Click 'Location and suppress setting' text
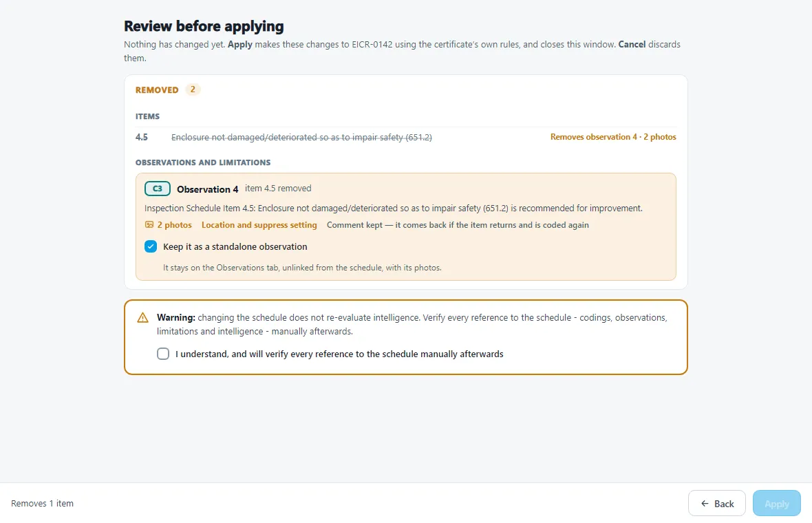This screenshot has width=812, height=523. tap(259, 225)
